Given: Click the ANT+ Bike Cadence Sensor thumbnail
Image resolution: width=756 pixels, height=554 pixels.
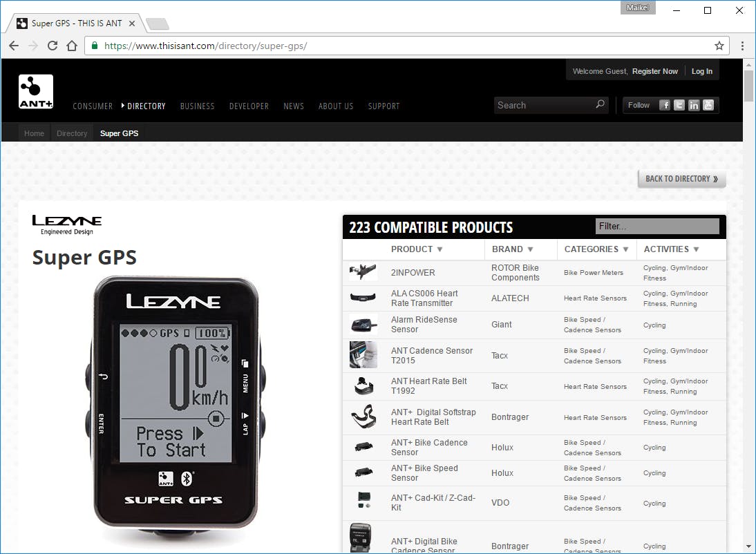Looking at the screenshot, I should [x=363, y=447].
